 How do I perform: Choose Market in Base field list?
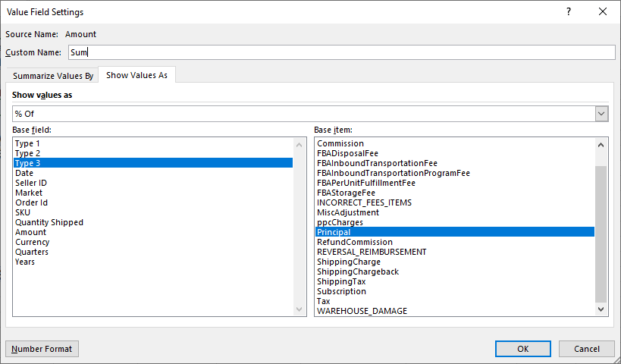point(153,193)
